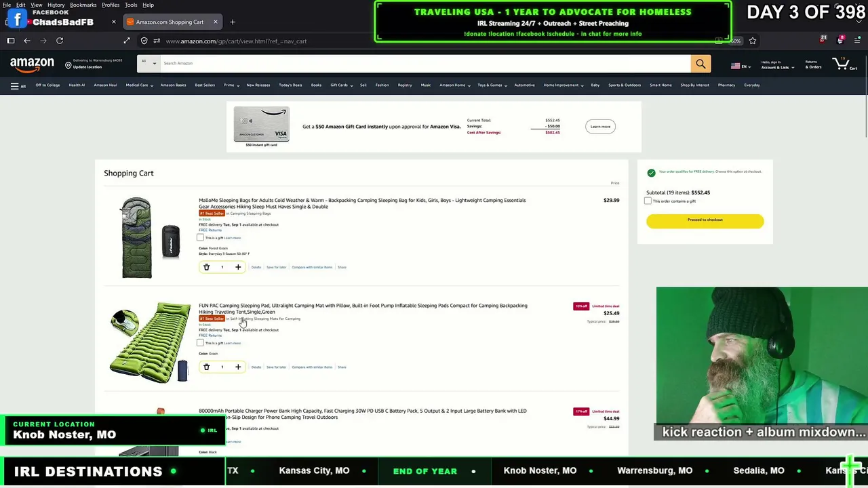Tick 'This order contains a gift' checkbox

pos(648,201)
